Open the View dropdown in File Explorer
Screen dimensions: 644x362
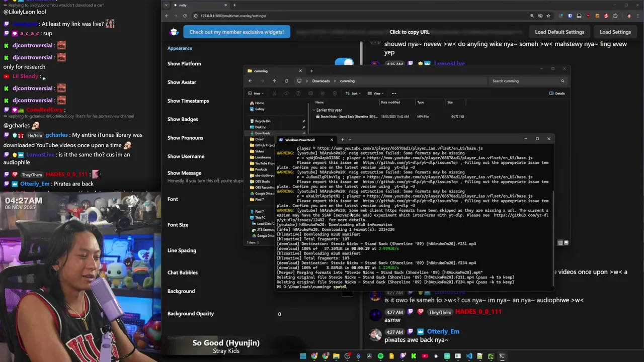[375, 93]
